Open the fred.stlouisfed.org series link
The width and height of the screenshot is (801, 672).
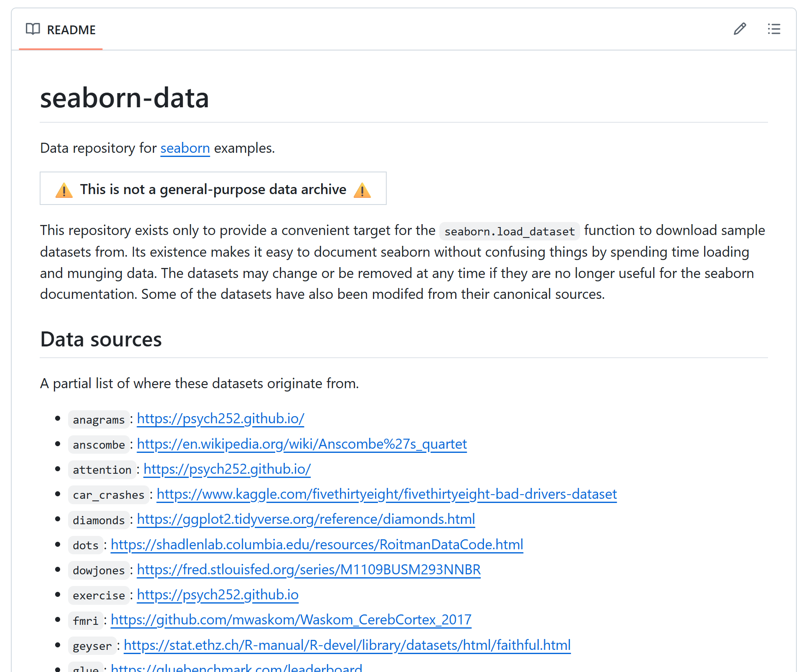[x=309, y=570]
